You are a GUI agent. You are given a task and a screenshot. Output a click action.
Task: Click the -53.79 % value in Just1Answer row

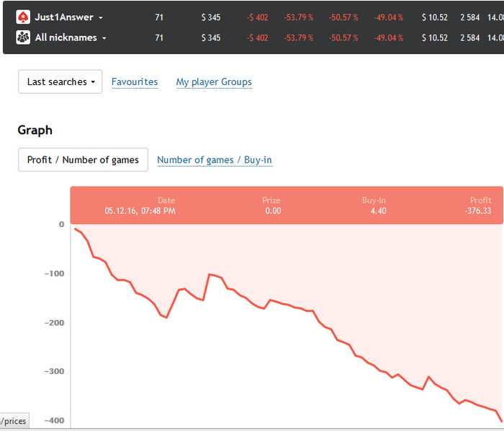pyautogui.click(x=299, y=17)
